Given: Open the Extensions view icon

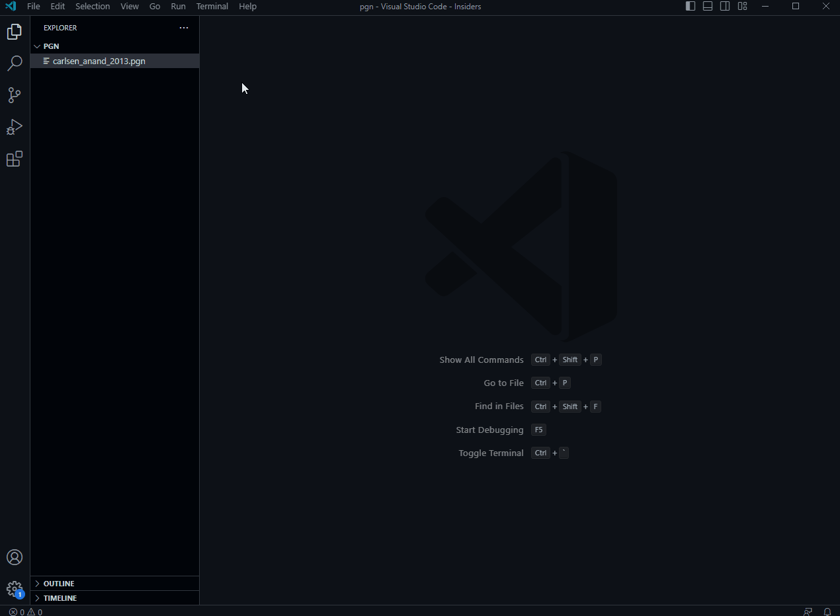Looking at the screenshot, I should (15, 159).
